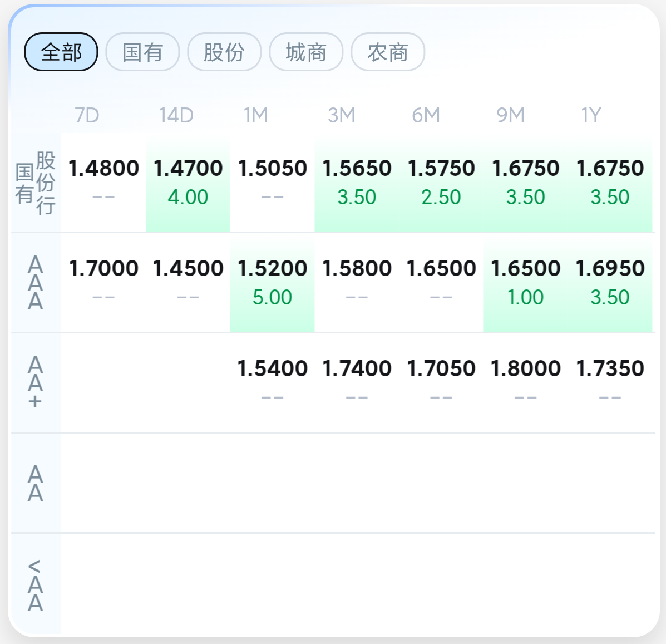Select the AA row label

click(36, 483)
